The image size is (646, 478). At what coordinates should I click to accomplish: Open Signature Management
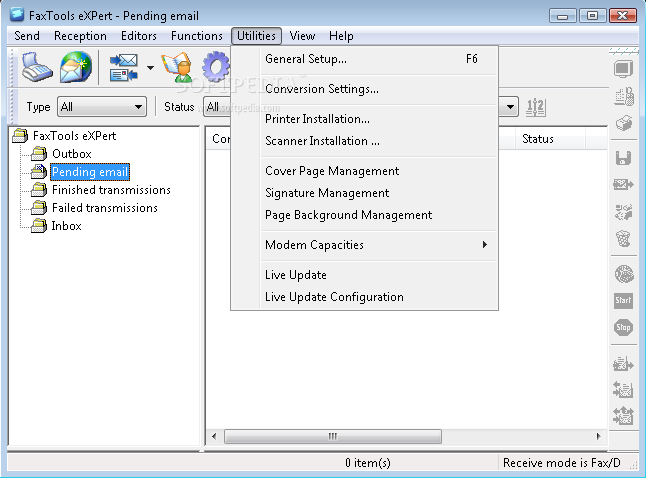379,193
